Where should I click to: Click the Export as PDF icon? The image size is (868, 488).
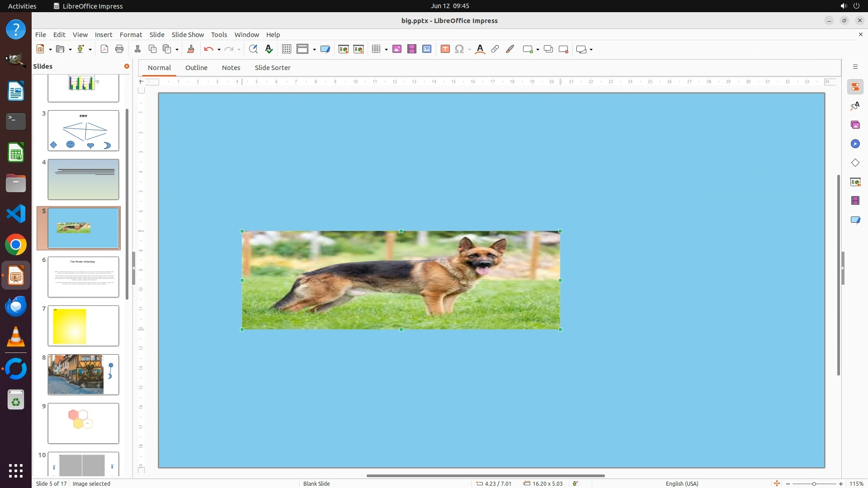104,49
